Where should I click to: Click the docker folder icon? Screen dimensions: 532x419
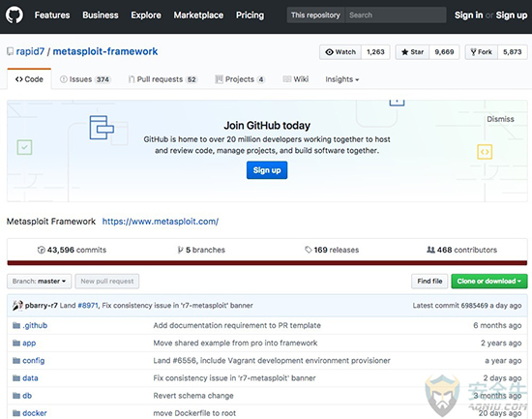[16, 413]
